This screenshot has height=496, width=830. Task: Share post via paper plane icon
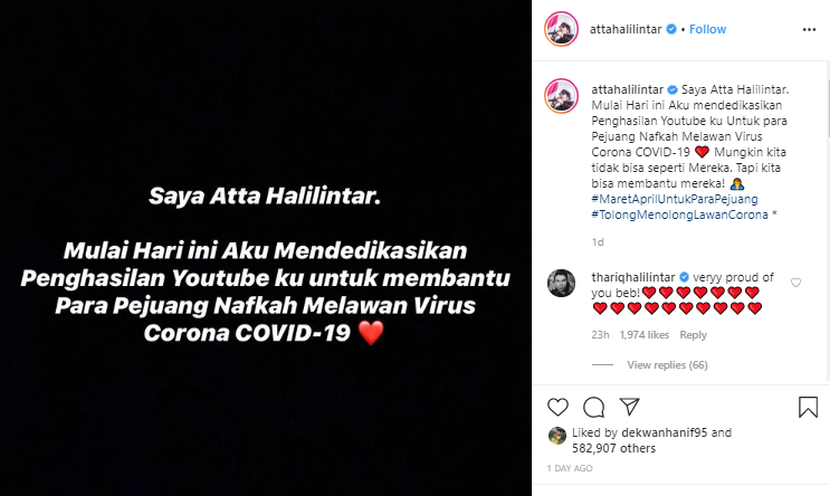coord(629,406)
